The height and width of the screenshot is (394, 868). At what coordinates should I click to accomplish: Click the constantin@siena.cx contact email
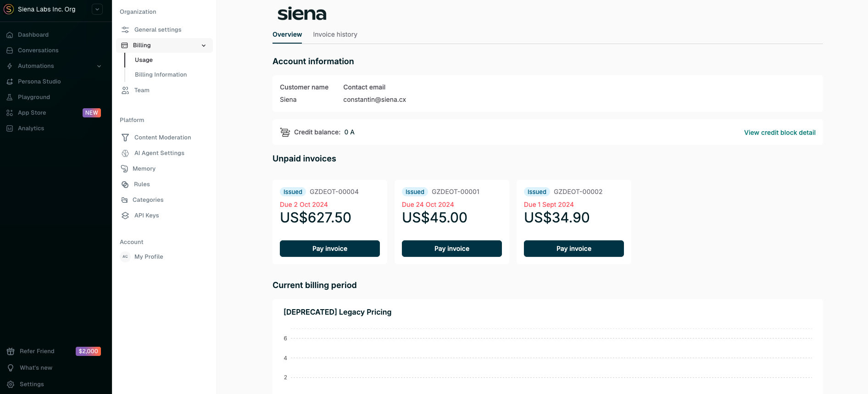click(x=374, y=100)
